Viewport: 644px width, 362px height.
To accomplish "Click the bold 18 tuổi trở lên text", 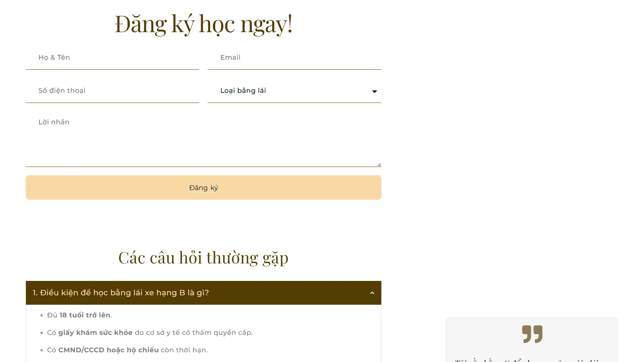I will coord(85,315).
